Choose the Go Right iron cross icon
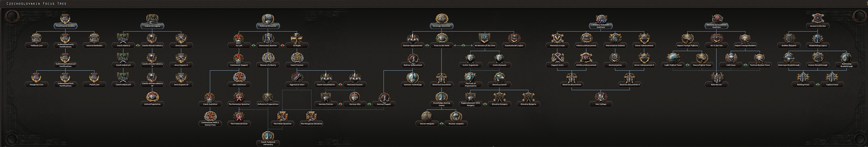Viewport: 868px width, 147px height. click(297, 38)
